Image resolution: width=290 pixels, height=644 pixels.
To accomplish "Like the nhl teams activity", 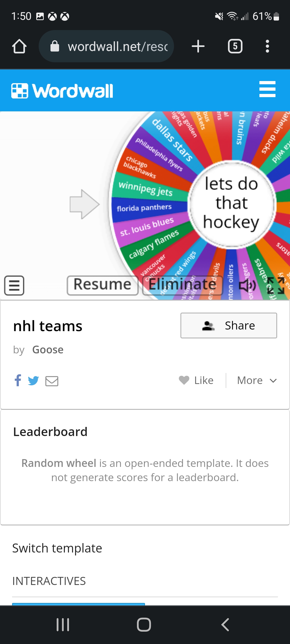I will pyautogui.click(x=196, y=380).
